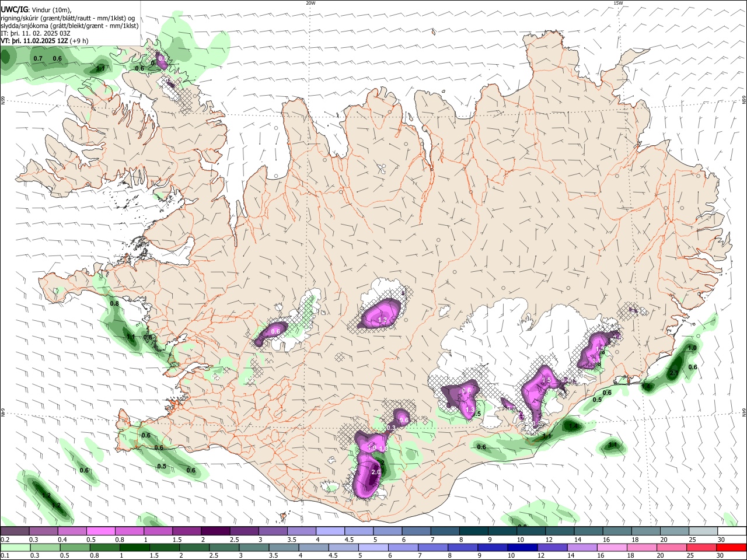
Task: Click the 'slydda/snjókoma' legend description line
Action: tap(69, 26)
